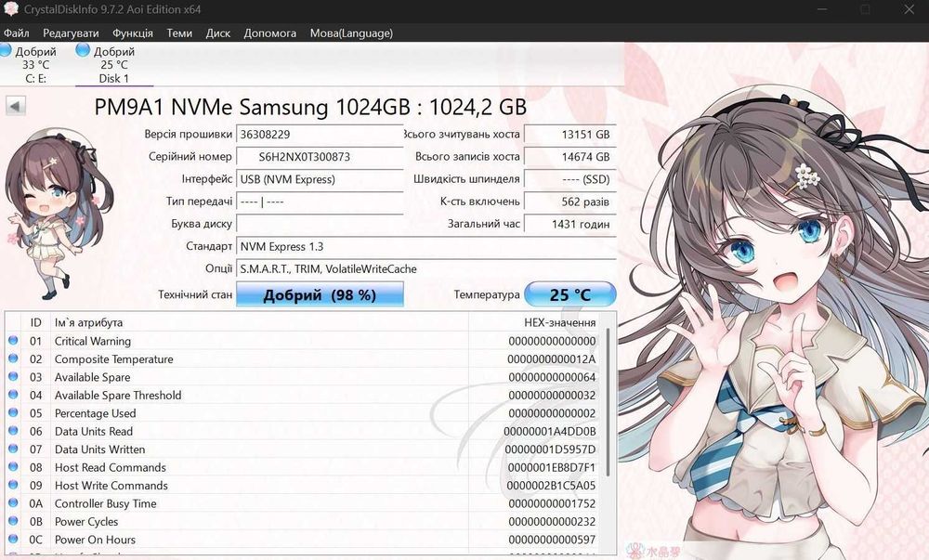Click the status dot for Data Units Written

coord(13,449)
